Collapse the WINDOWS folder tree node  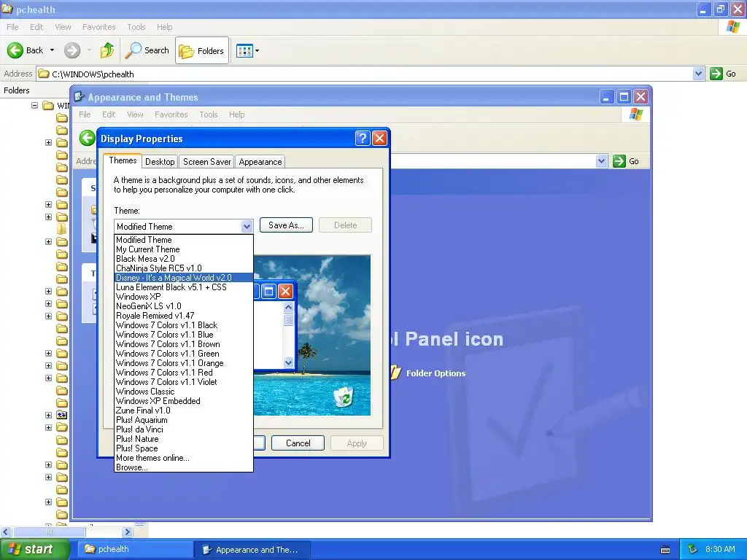point(35,105)
